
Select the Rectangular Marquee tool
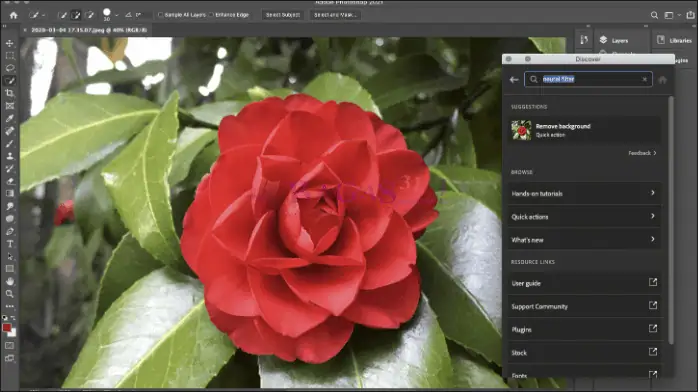9,56
